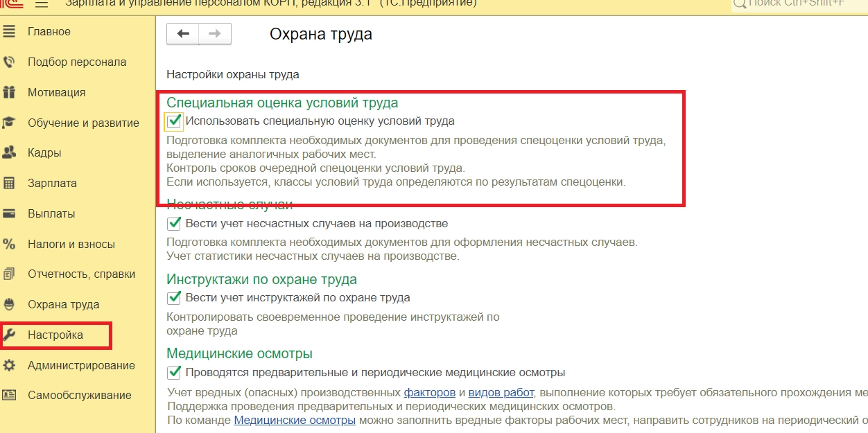Viewport: 868px width, 433px height.
Task: Toggle Использовать специальную оценку условий труда checkbox
Action: pos(174,121)
